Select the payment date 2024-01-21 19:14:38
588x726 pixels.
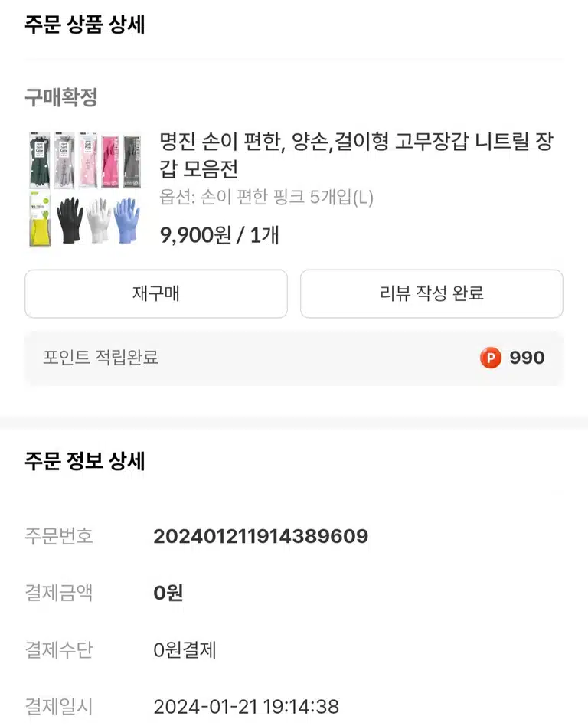pos(247,707)
